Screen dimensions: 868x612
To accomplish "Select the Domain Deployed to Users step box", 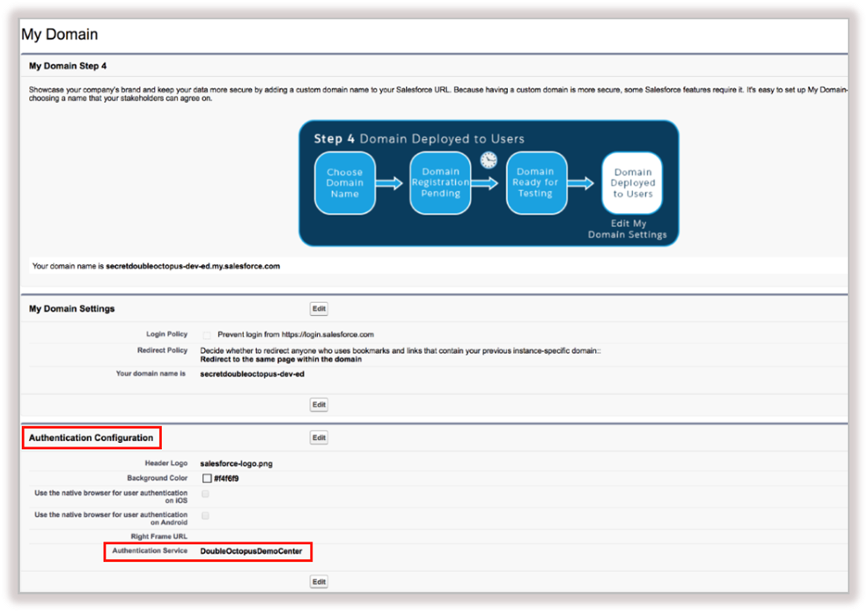I will click(x=632, y=183).
